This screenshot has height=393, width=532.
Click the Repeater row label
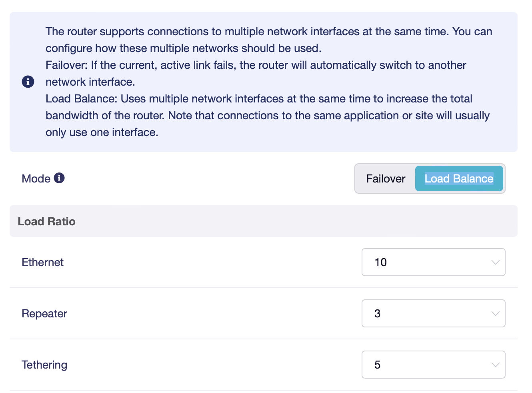coord(44,313)
